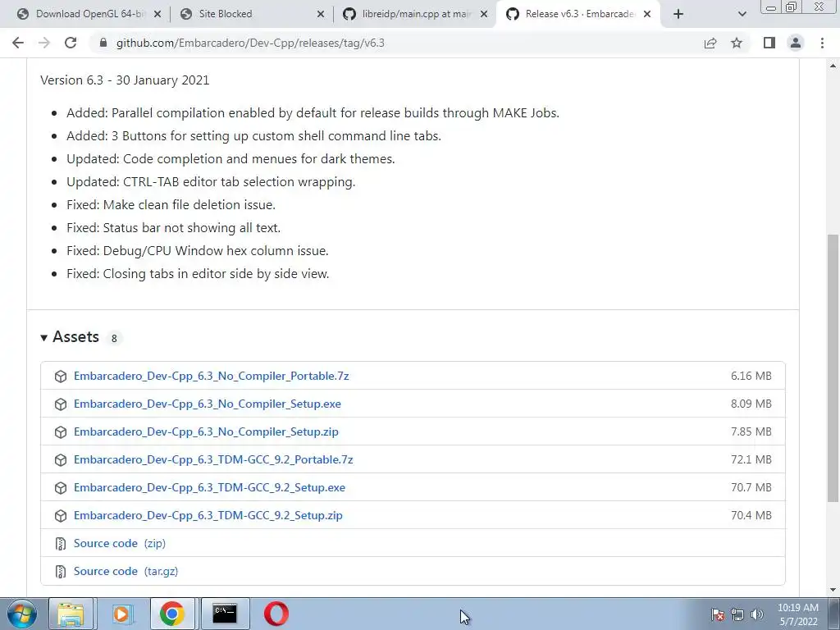Open the media player taskbar icon

coord(121,614)
